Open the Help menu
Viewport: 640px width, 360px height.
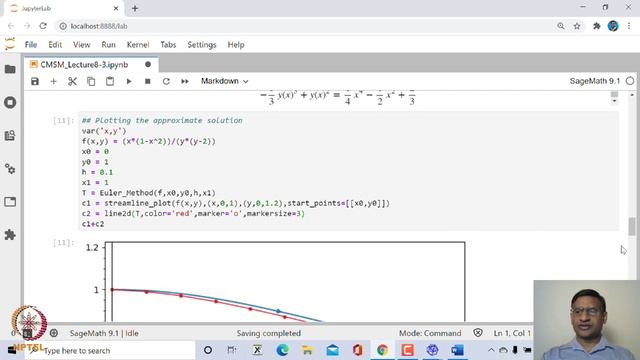pos(236,45)
